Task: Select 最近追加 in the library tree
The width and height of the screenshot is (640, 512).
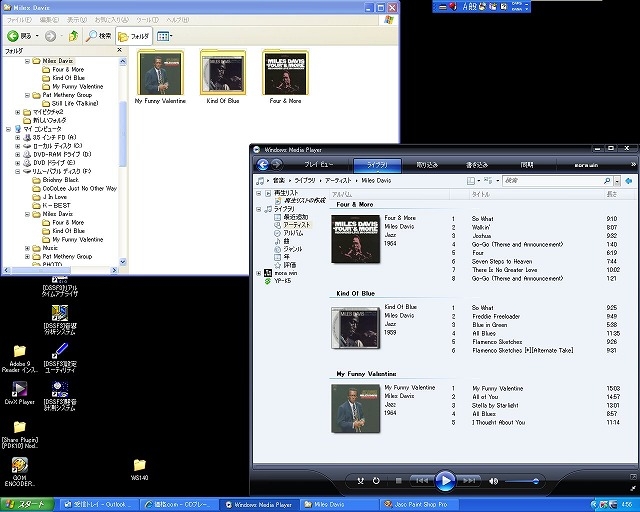Action: click(x=296, y=217)
